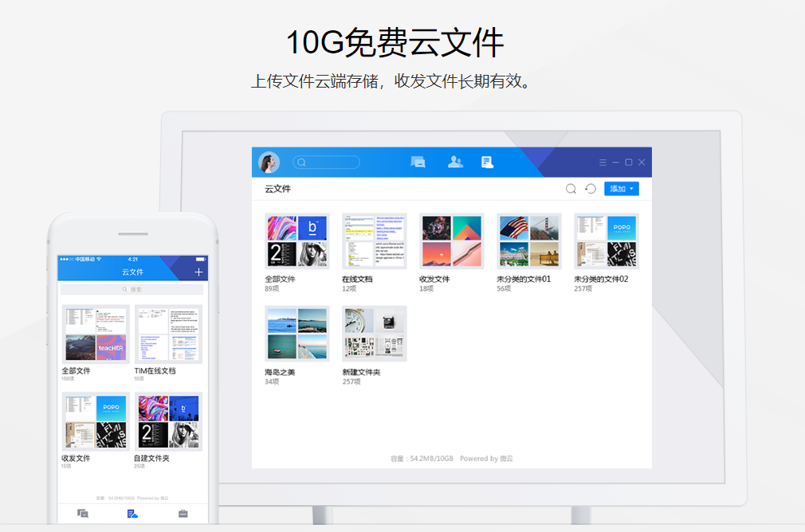Click the 10G免费云文件 headline
Screen dimensions: 805x532
click(395, 42)
